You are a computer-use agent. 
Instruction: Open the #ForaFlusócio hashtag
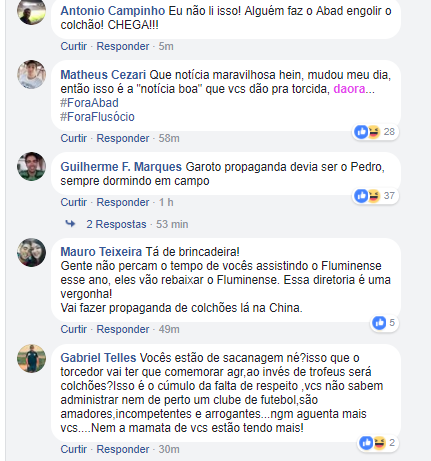(x=97, y=117)
